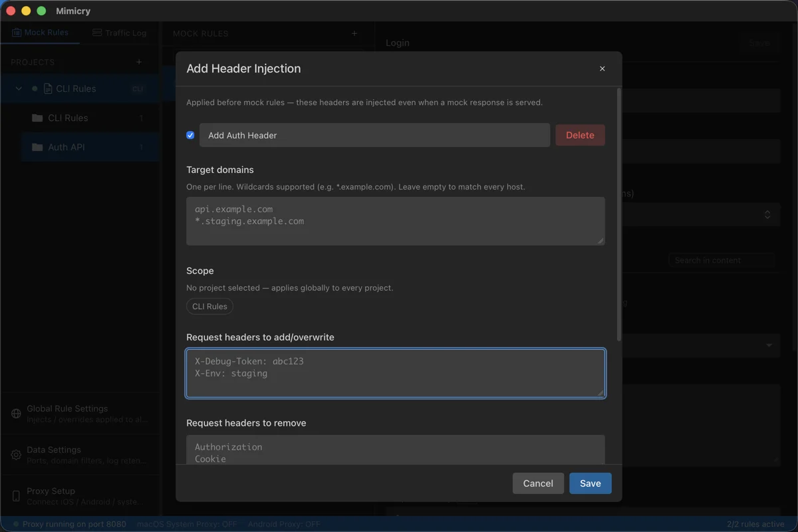
Task: Click the Scope section label
Action: pos(200,271)
